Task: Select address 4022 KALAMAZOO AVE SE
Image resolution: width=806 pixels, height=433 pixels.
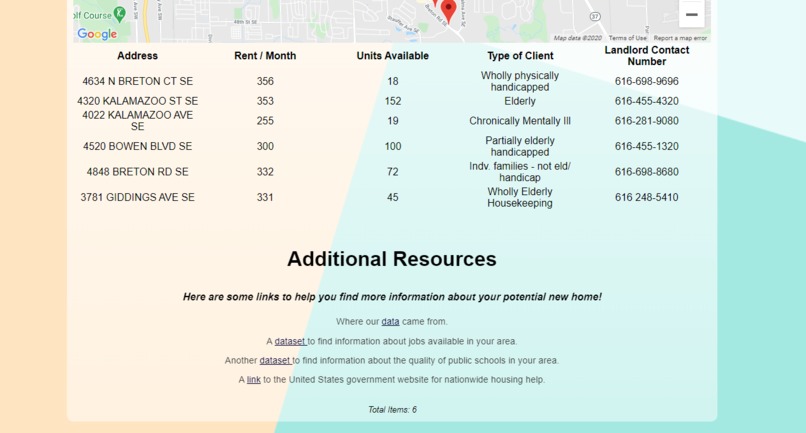Action: click(137, 121)
